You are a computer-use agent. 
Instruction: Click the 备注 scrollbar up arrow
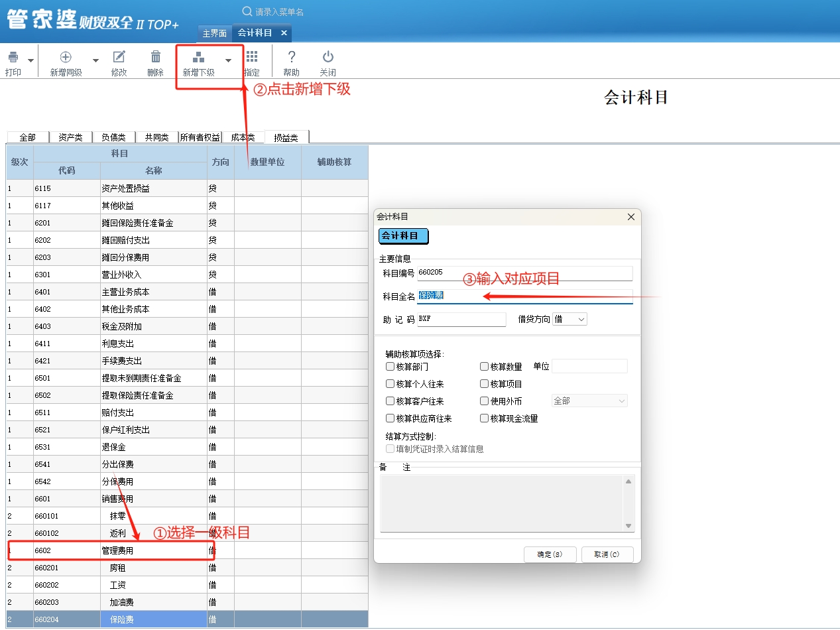point(629,481)
